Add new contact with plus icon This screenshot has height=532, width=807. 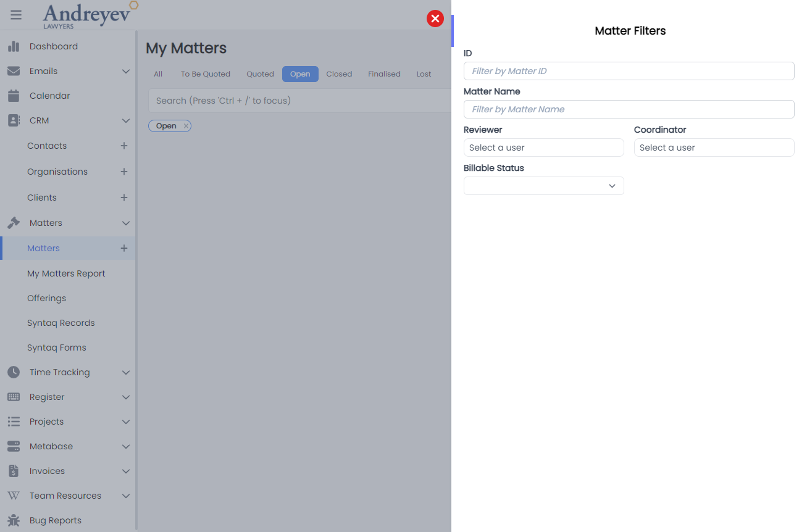tap(124, 146)
